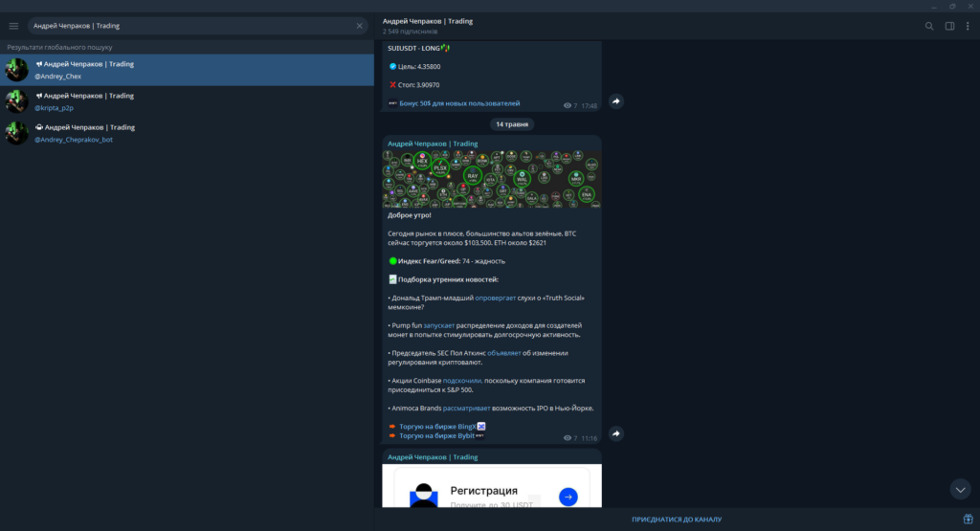The width and height of the screenshot is (980, 531).
Task: Jump to bottom with down-chevron button
Action: (960, 489)
